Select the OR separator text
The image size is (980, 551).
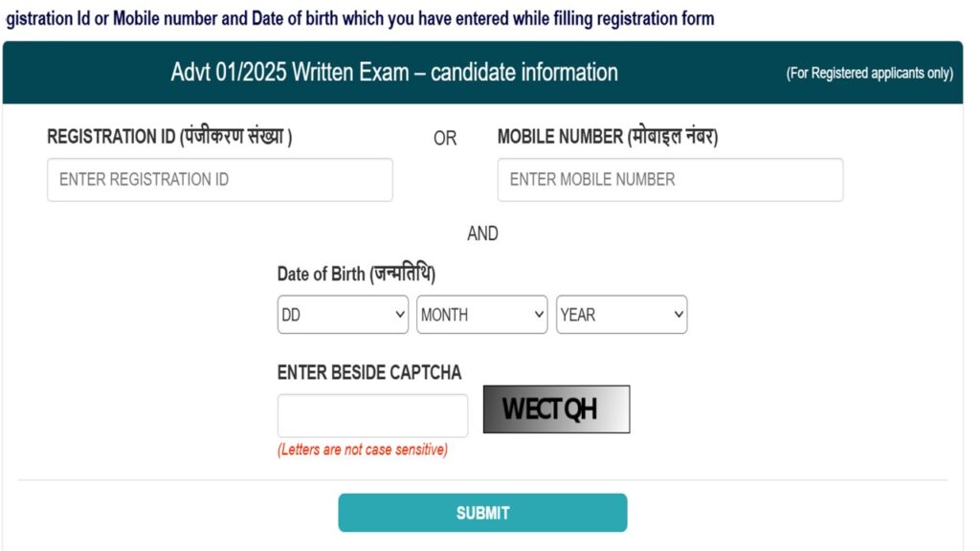point(444,139)
